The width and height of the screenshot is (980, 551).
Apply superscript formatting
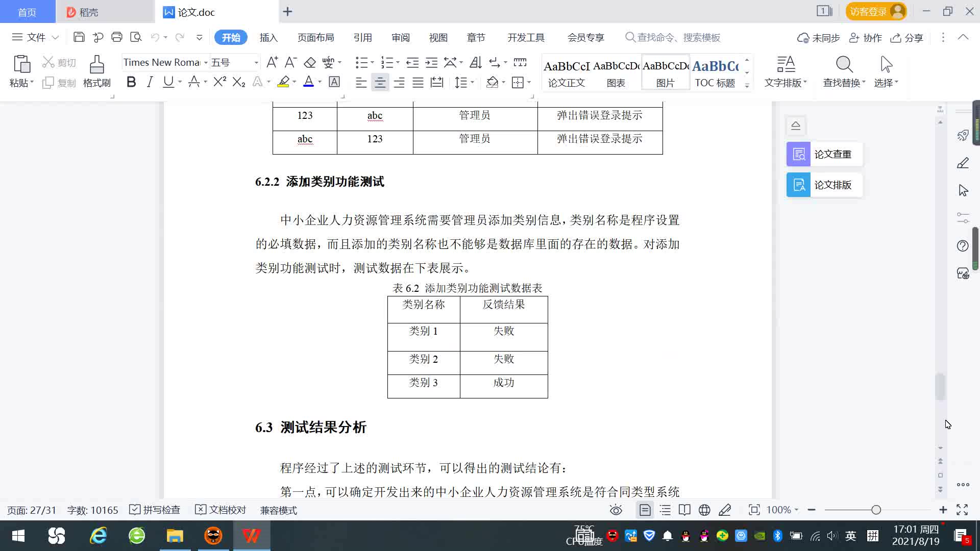coord(219,82)
